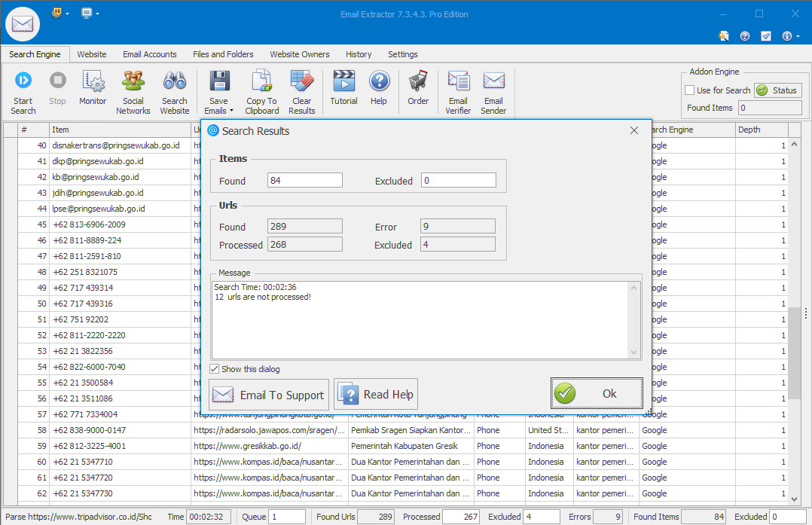Screen dimensions: 812x525
Task: Click the Addon Engine Status button
Action: (x=778, y=90)
